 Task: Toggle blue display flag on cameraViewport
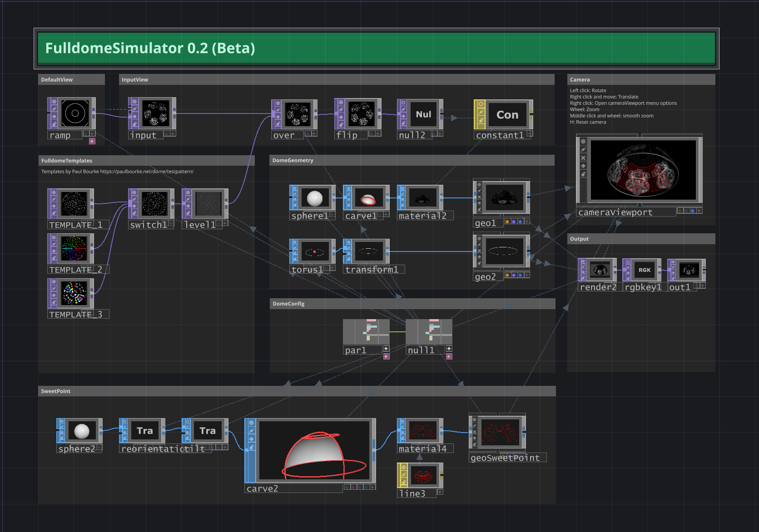(693, 211)
